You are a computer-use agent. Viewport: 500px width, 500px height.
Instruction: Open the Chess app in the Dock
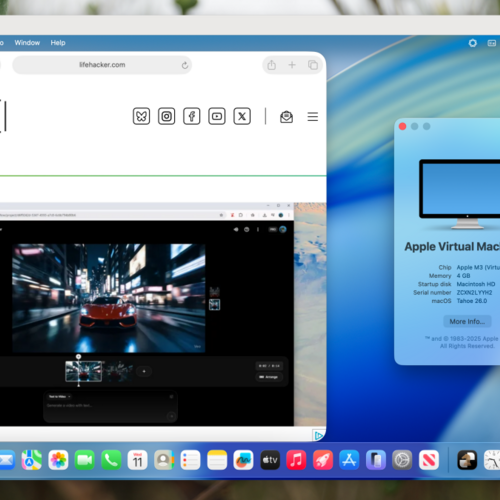click(467, 460)
